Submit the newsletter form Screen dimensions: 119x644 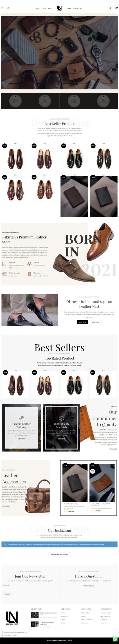[x=7, y=594]
